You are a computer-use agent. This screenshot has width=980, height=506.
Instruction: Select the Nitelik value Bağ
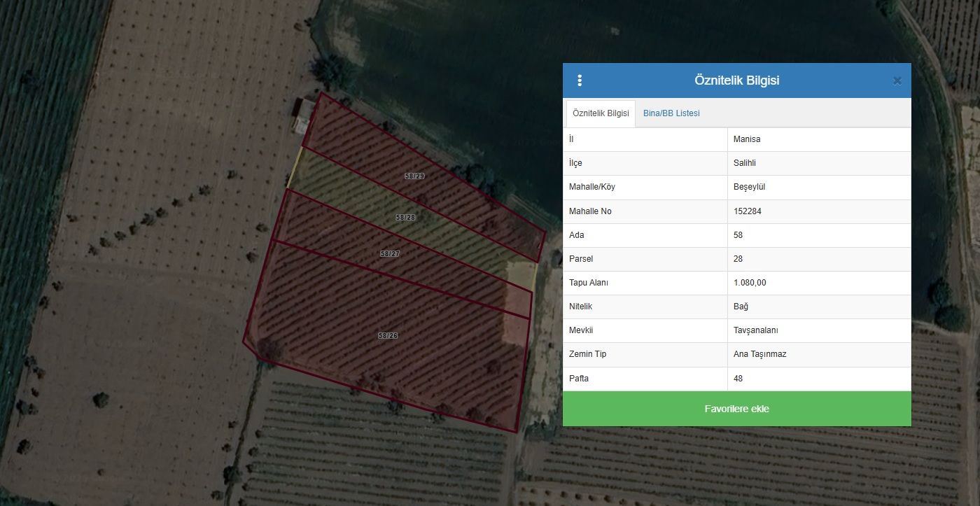(741, 307)
